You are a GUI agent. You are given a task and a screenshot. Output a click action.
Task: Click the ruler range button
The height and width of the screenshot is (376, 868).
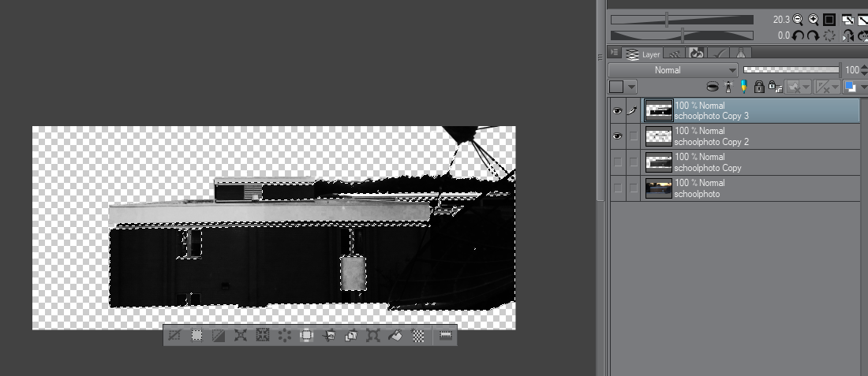tap(822, 87)
